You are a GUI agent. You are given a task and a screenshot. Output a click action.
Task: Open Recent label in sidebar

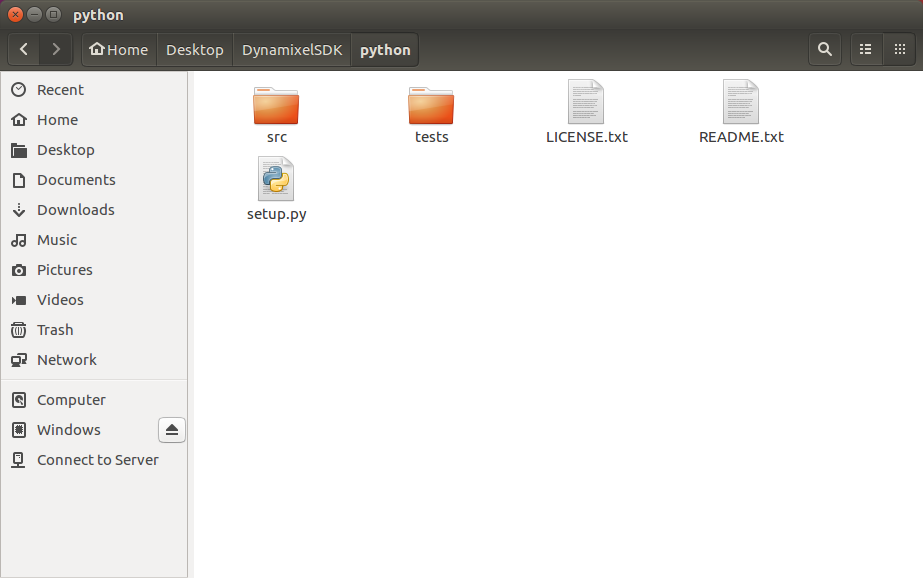tap(60, 90)
